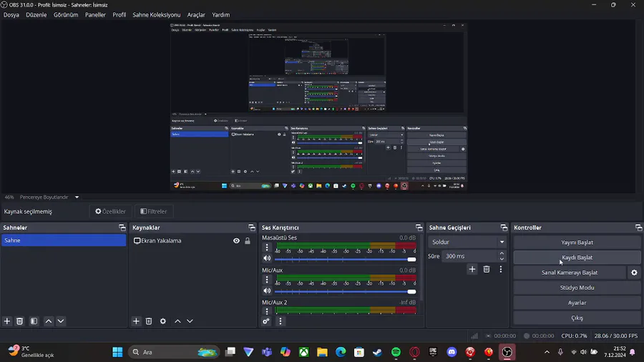Image resolution: width=644 pixels, height=362 pixels.
Task: Undock the Kontroller panel
Action: (x=638, y=228)
